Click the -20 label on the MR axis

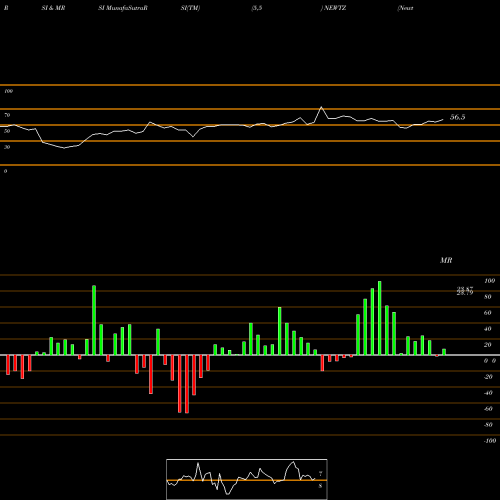[488, 377]
